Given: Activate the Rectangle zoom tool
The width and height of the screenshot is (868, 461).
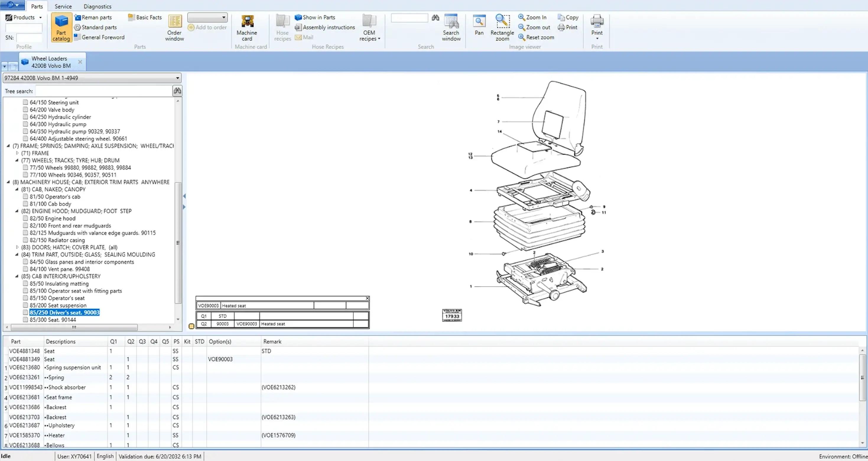Looking at the screenshot, I should pyautogui.click(x=502, y=28).
